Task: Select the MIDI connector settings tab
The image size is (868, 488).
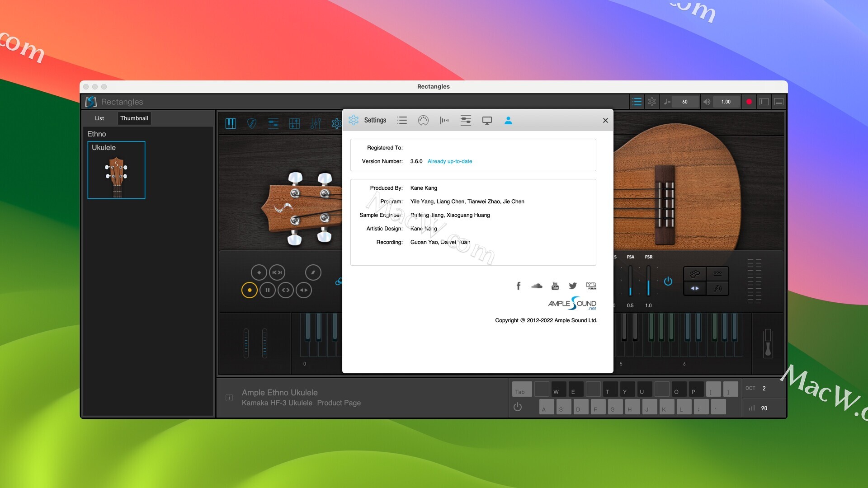Action: pyautogui.click(x=423, y=120)
